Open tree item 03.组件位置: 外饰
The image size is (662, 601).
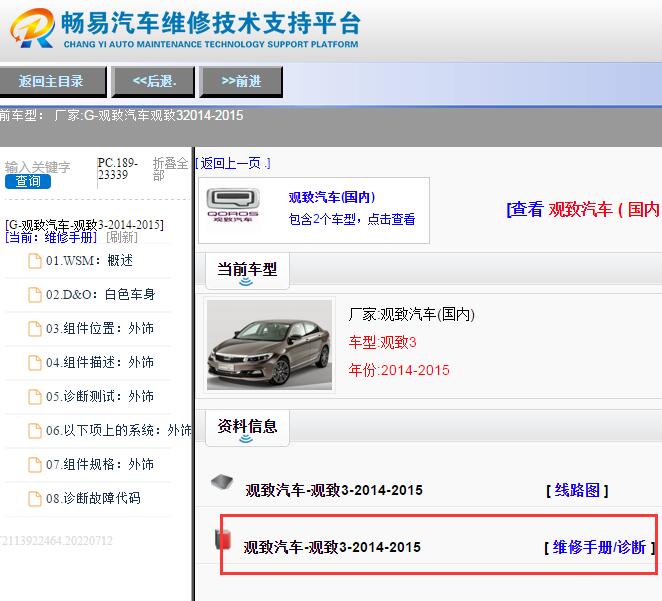pyautogui.click(x=100, y=328)
